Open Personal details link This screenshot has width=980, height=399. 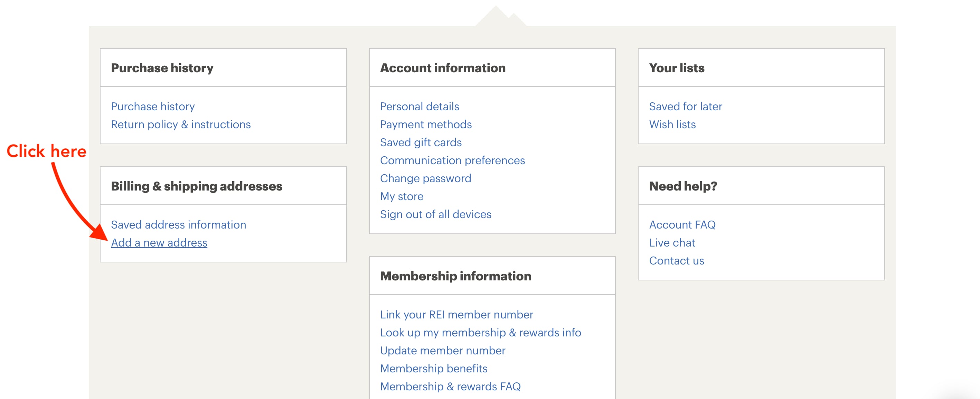click(x=419, y=106)
